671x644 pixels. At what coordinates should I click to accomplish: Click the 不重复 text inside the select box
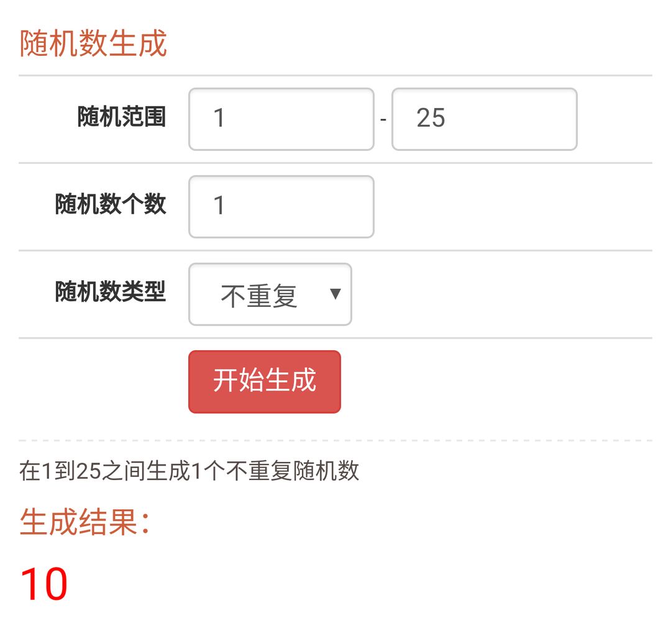(259, 296)
